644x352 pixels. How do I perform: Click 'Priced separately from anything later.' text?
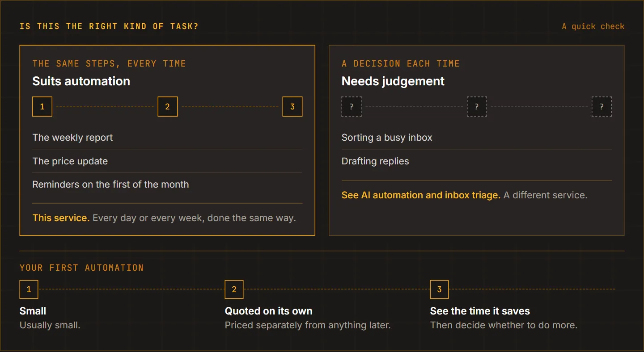coord(308,325)
